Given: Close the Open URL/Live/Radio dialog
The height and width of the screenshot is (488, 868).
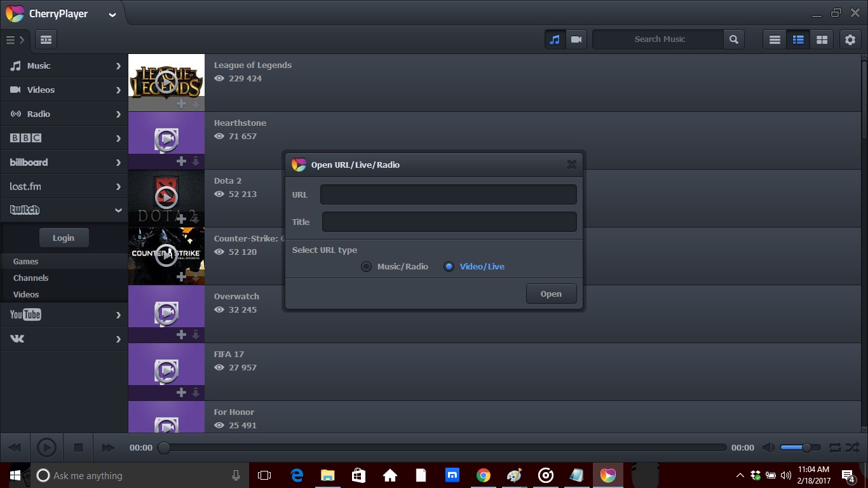Looking at the screenshot, I should (x=571, y=165).
